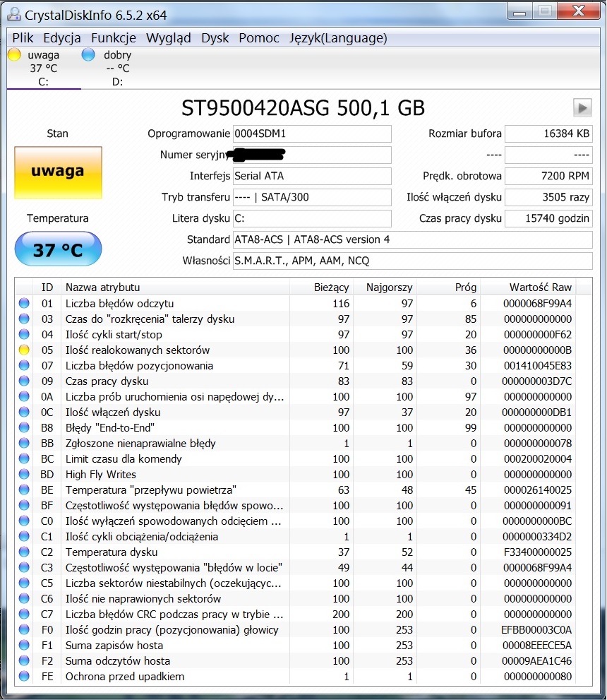Click blue status icon for attribute C2
607x700 pixels.
(24, 552)
